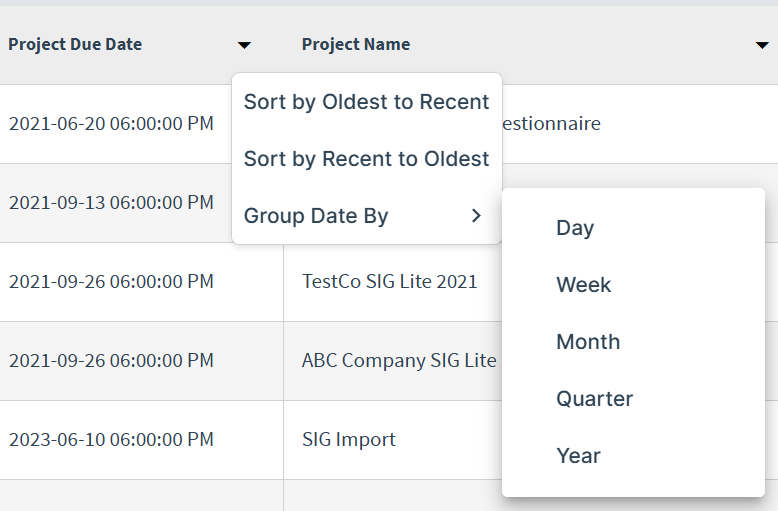
Task: Open the Project Name column dropdown arrow
Action: pos(761,45)
